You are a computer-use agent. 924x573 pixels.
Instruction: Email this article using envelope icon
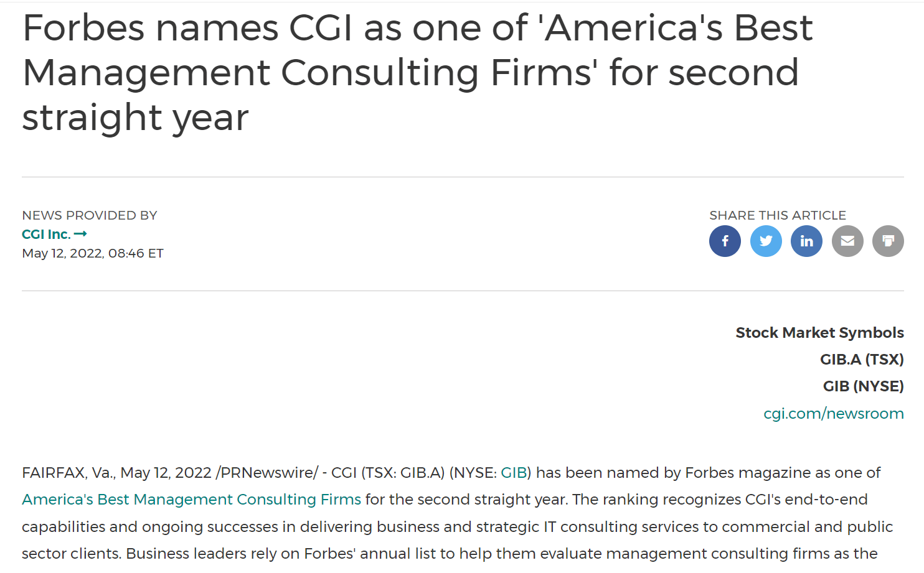[847, 241]
